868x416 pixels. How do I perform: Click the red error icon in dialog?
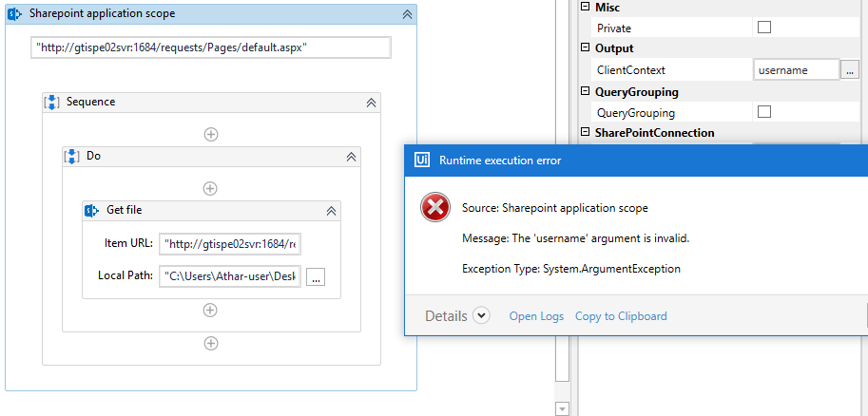pyautogui.click(x=435, y=208)
